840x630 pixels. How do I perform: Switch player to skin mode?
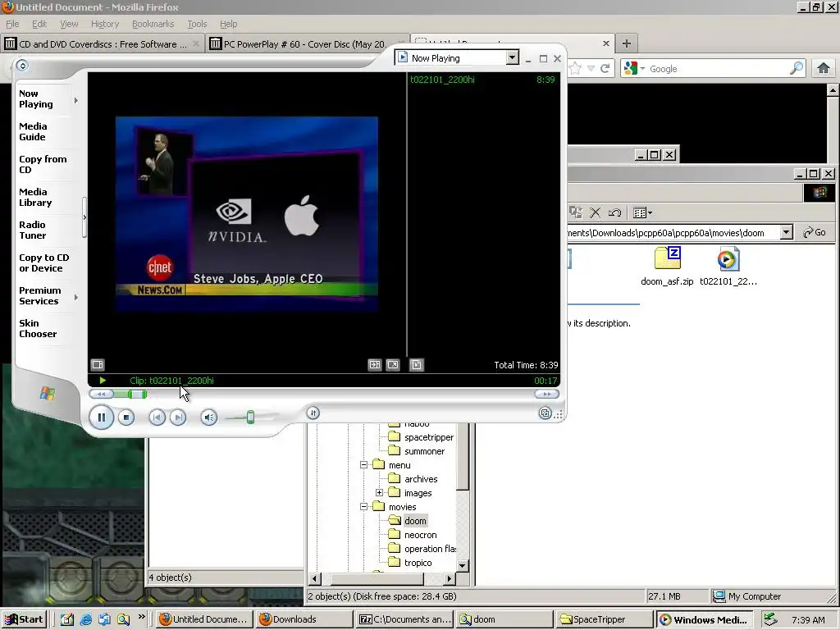pos(545,413)
